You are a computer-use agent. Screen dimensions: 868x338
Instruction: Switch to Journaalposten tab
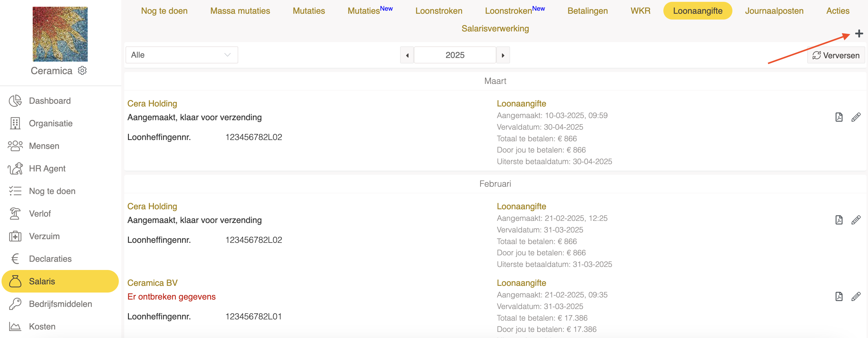click(x=774, y=11)
